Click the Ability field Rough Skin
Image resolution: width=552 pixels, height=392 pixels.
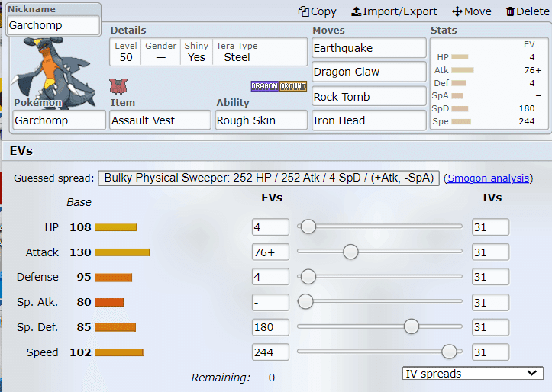click(x=261, y=120)
